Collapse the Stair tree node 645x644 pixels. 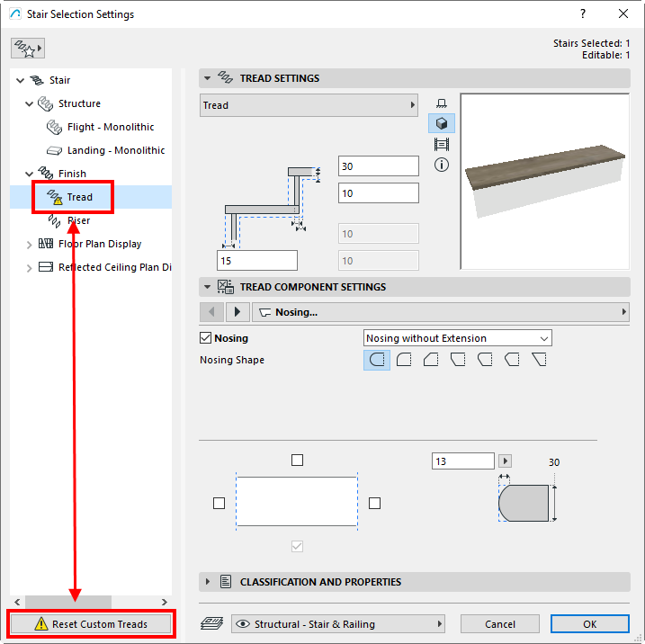pos(20,80)
